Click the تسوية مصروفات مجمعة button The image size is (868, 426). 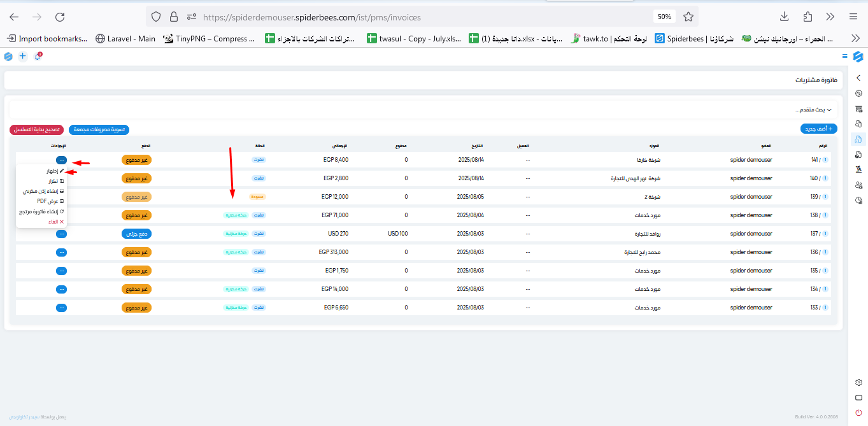(99, 129)
